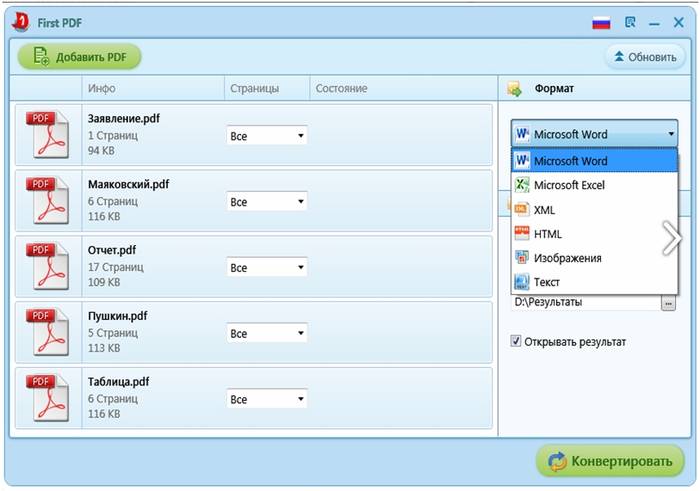The image size is (700, 491).
Task: Choose Microsoft Excel in format list
Action: (x=594, y=185)
